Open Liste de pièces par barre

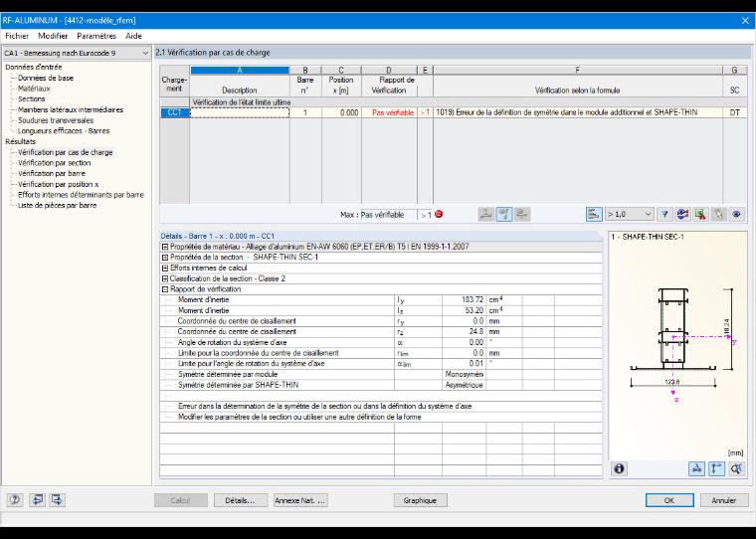pos(57,205)
